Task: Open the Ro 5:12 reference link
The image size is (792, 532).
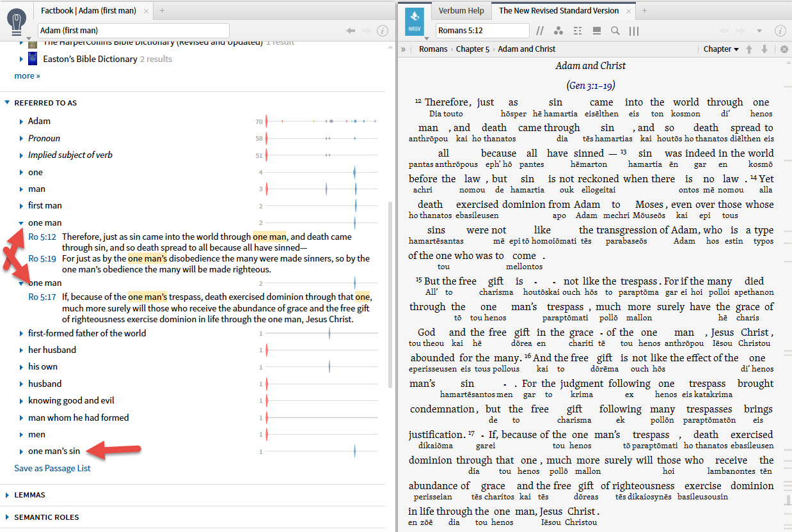Action: (x=42, y=237)
